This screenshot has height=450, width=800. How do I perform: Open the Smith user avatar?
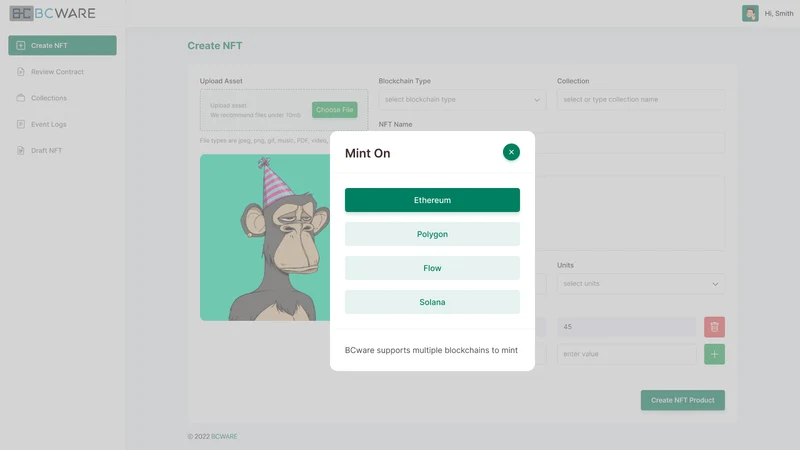click(x=750, y=13)
